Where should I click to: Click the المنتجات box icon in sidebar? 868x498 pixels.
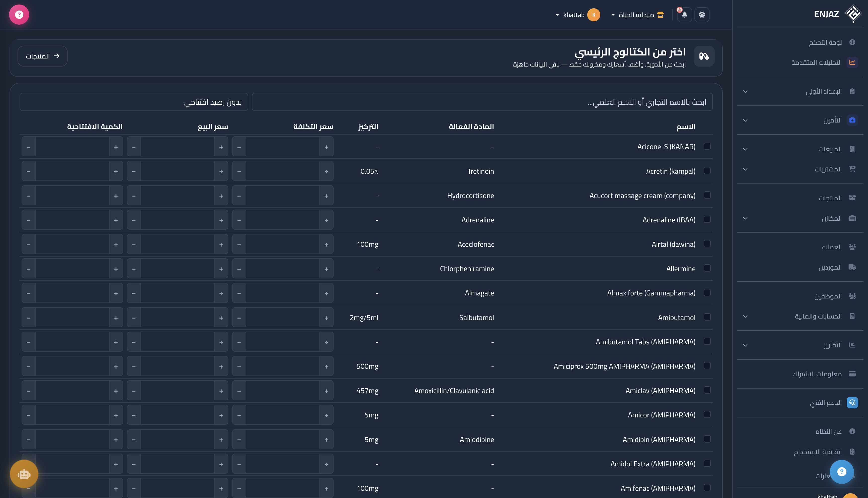coord(852,198)
